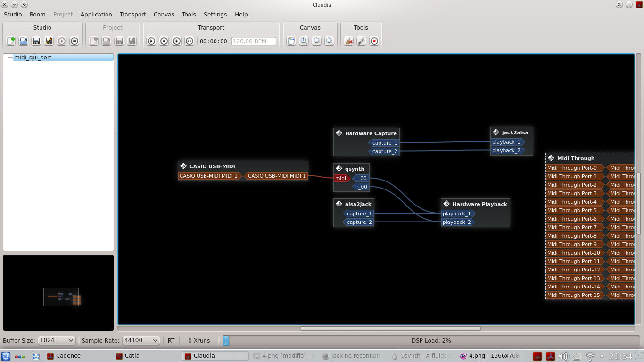The height and width of the screenshot is (362, 644).
Task: Save the studio with the floppy icon
Action: 36,41
